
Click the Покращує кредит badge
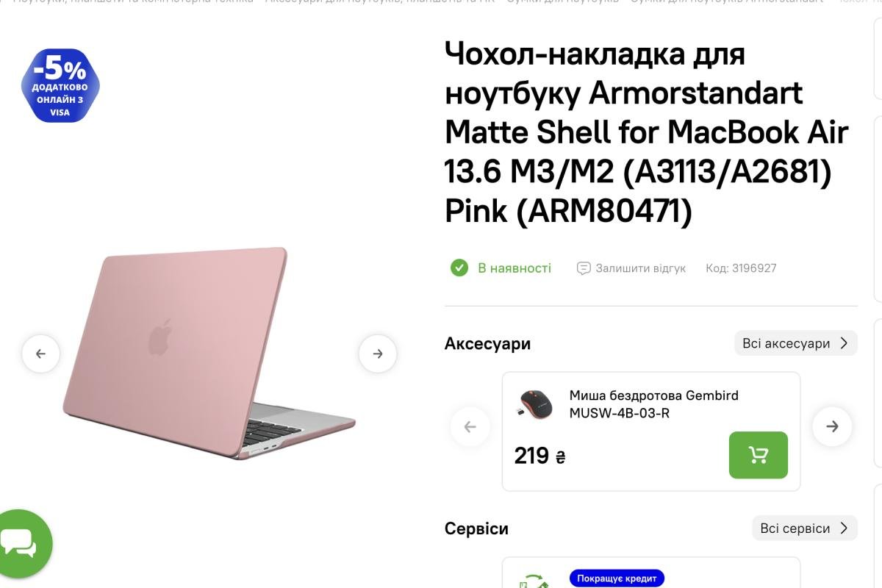click(x=617, y=578)
